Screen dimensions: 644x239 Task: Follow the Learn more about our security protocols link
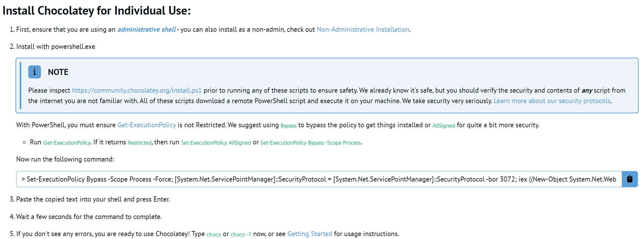pyautogui.click(x=552, y=101)
